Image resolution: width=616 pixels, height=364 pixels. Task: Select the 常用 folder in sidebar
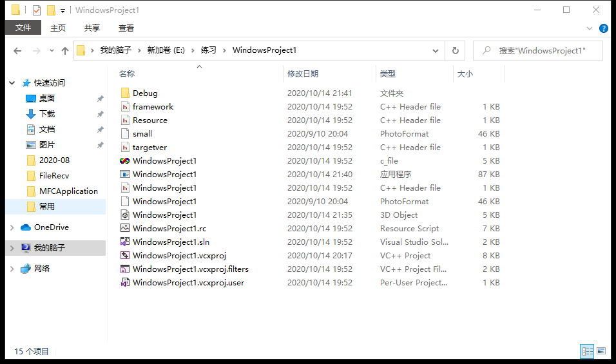47,207
